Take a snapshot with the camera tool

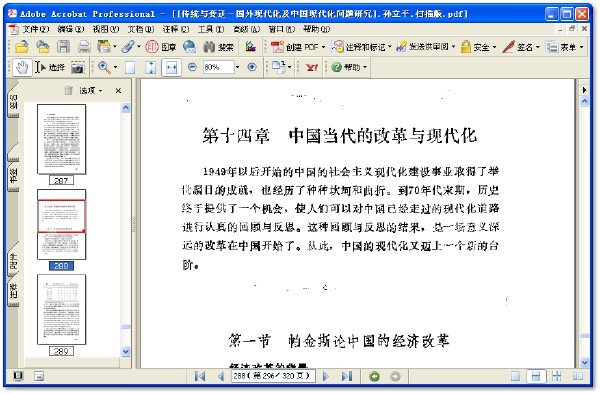(x=78, y=68)
